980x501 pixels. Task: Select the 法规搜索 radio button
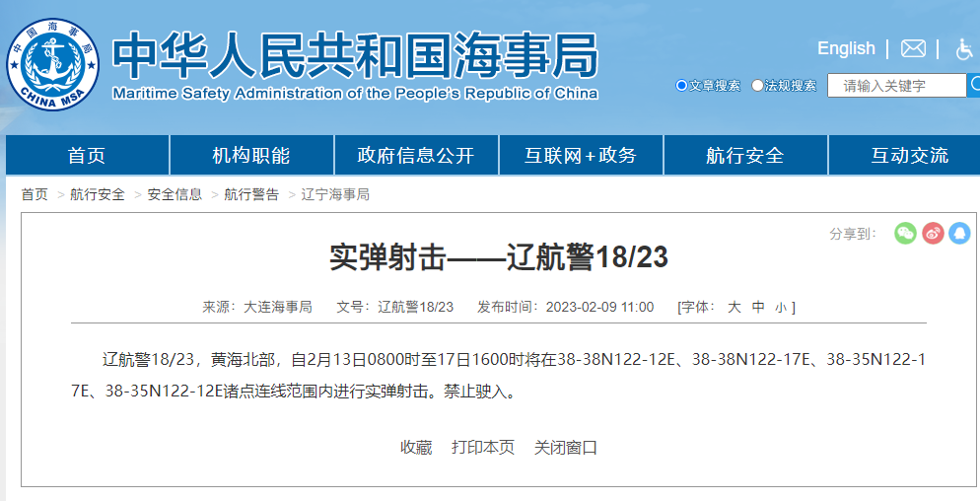tap(757, 86)
